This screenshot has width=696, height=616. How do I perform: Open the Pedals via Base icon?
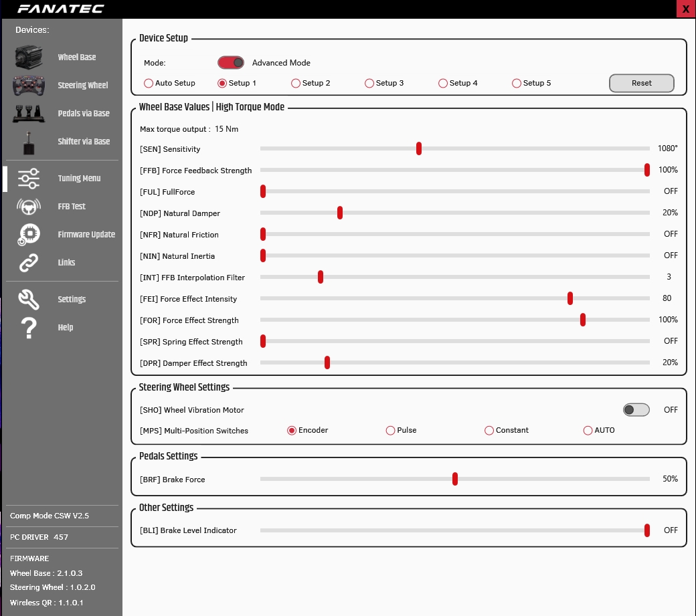tap(29, 114)
